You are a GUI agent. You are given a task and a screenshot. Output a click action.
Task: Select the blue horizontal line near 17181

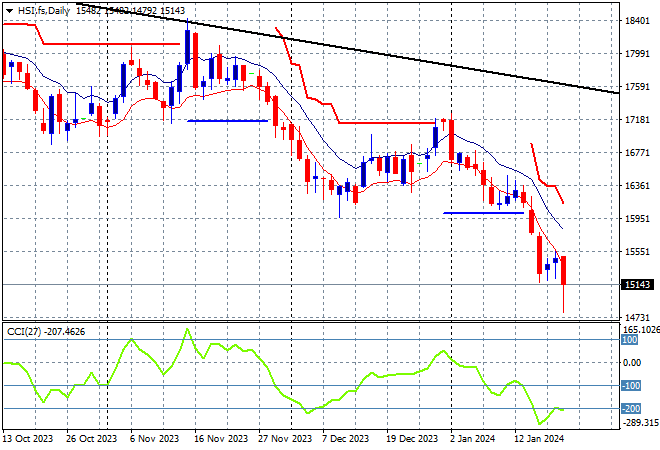tap(227, 121)
